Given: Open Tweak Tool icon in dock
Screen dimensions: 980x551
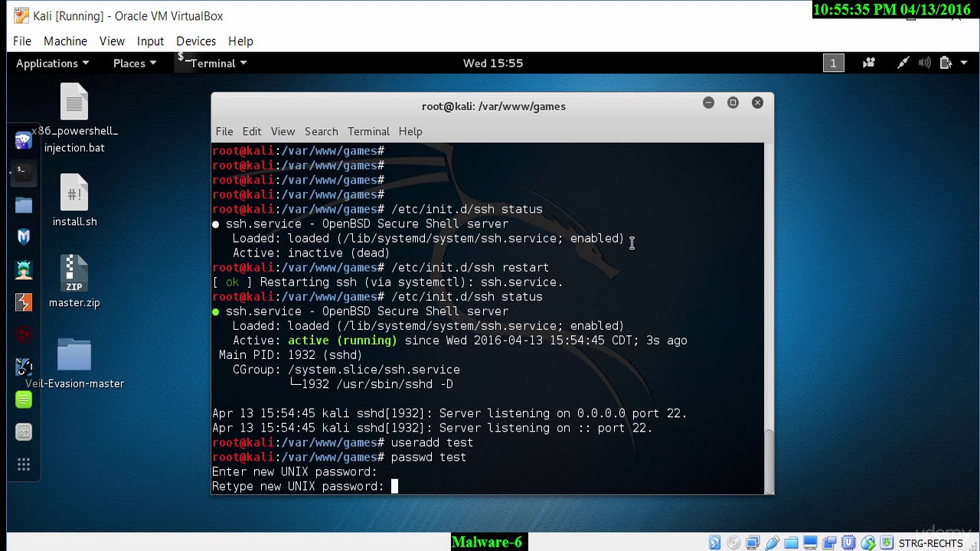Looking at the screenshot, I should pos(24,432).
